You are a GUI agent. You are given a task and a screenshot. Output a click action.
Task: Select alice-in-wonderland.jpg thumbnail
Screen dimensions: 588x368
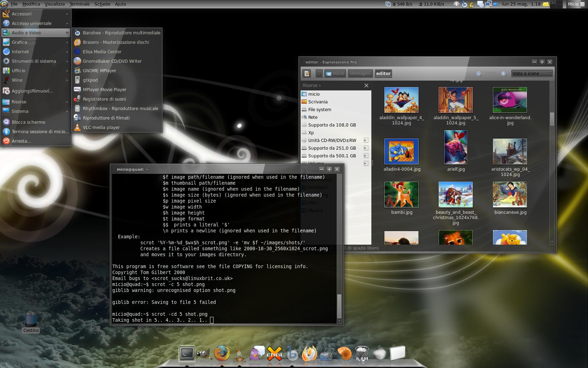510,100
